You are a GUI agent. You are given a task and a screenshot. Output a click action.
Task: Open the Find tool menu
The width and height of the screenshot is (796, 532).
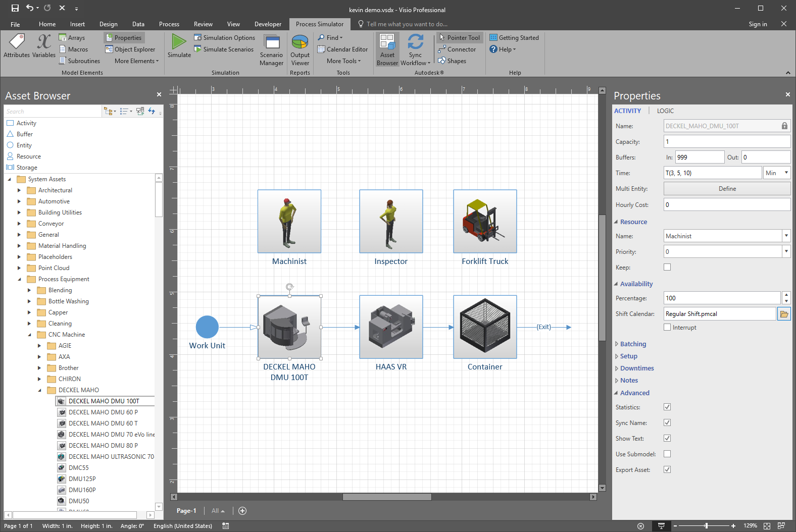point(330,37)
